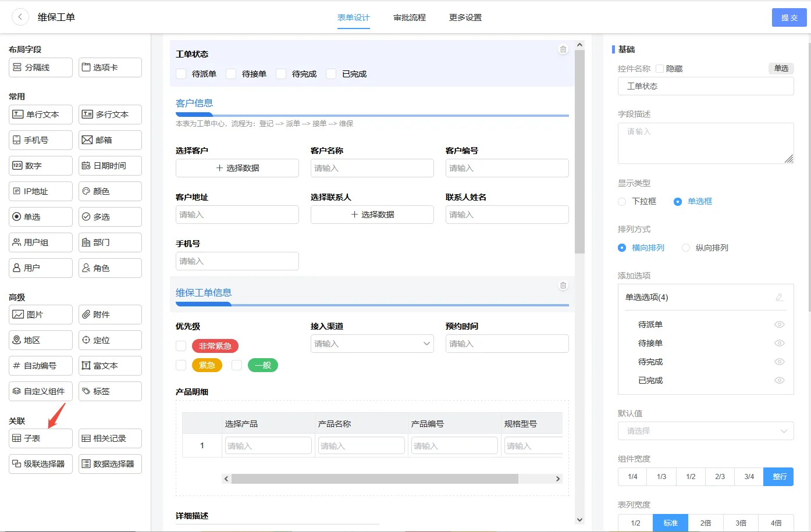This screenshot has height=532, width=811.
Task: Select the 富文本 component
Action: pyautogui.click(x=110, y=365)
